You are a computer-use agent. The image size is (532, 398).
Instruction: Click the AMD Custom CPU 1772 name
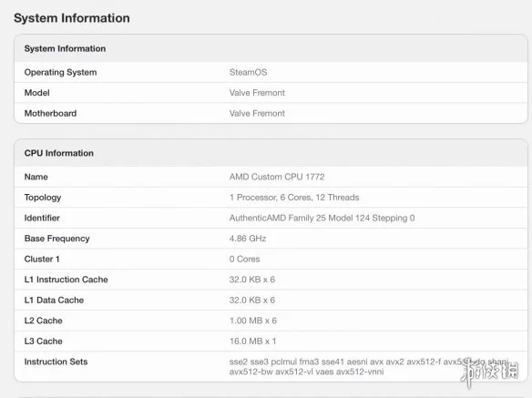pyautogui.click(x=277, y=177)
